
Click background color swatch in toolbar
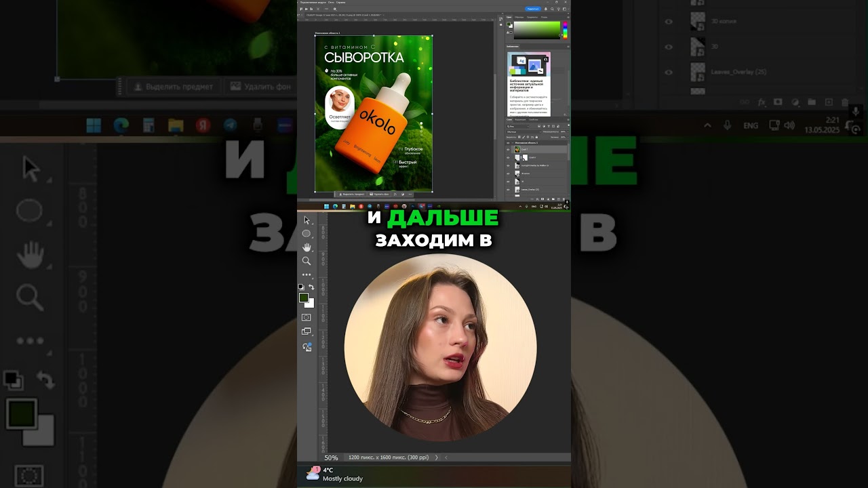[311, 304]
